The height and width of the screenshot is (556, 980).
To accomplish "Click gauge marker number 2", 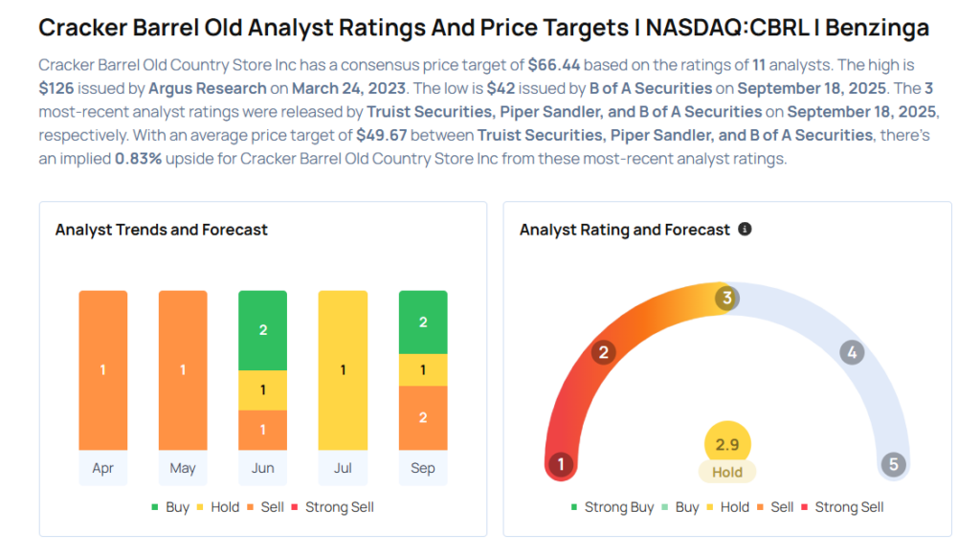I will (x=603, y=352).
